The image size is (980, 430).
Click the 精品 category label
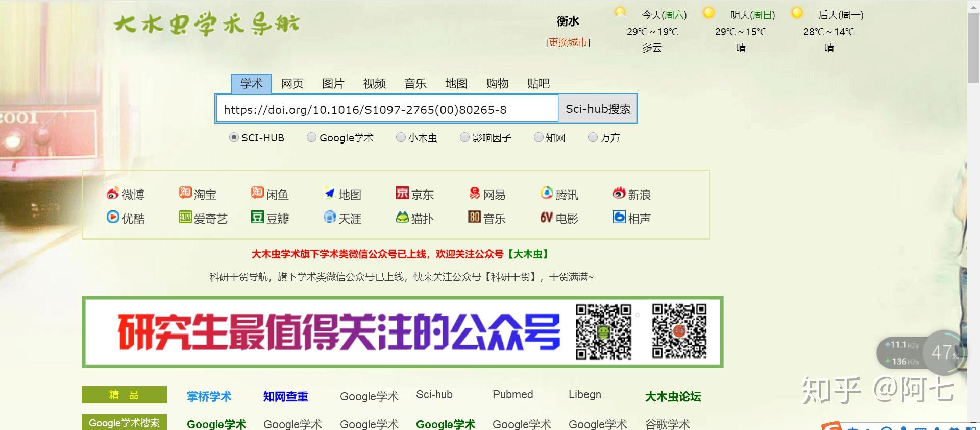coord(124,395)
